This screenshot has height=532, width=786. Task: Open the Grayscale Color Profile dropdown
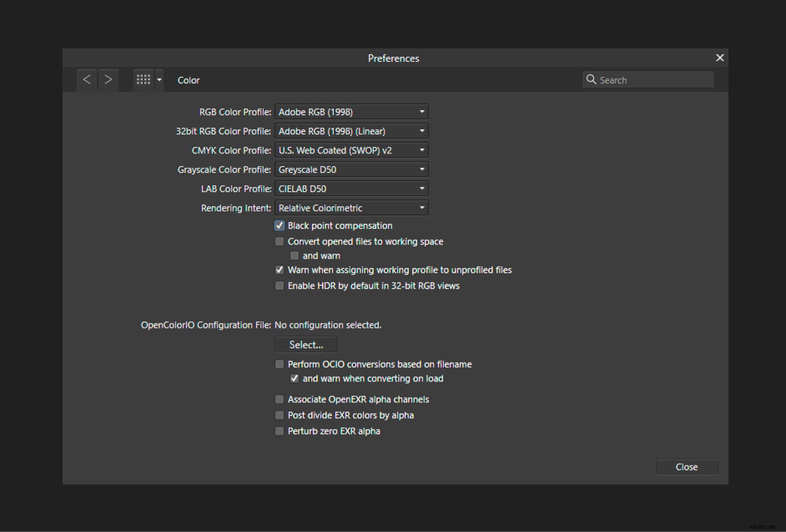(x=351, y=169)
